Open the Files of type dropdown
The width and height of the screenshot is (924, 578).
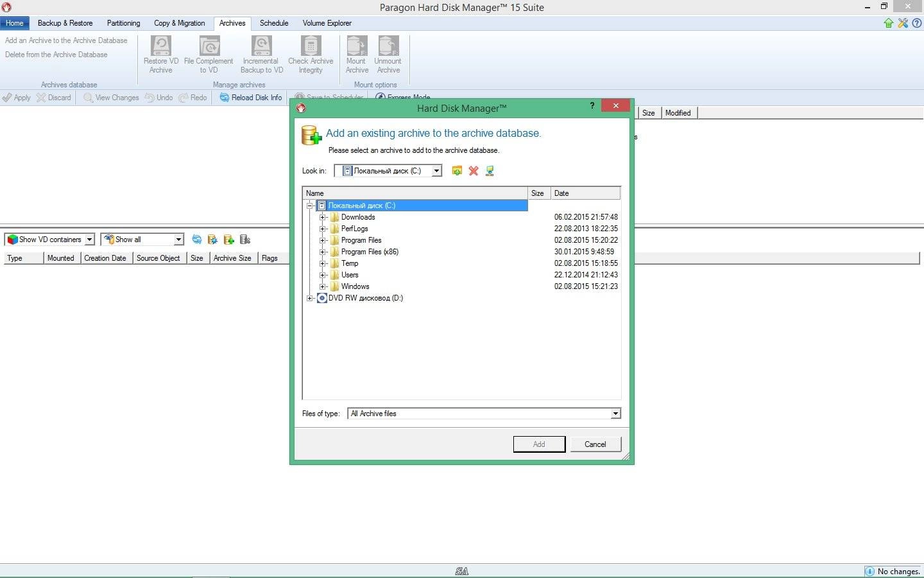coord(615,414)
